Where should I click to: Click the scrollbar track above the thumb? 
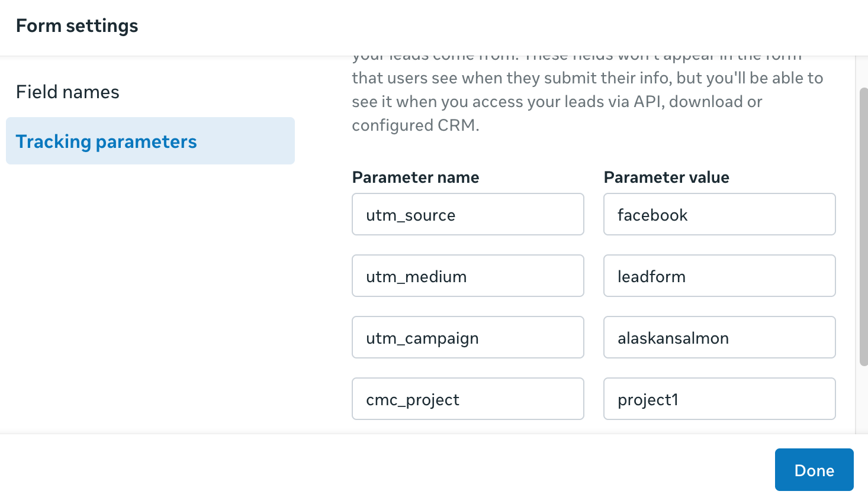[x=863, y=71]
